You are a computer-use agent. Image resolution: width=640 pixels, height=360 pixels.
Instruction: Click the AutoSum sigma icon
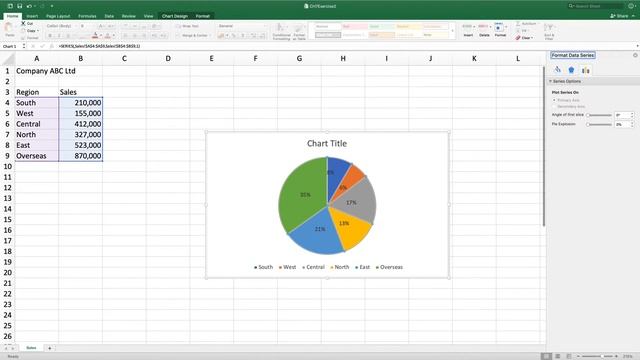[x=518, y=24]
